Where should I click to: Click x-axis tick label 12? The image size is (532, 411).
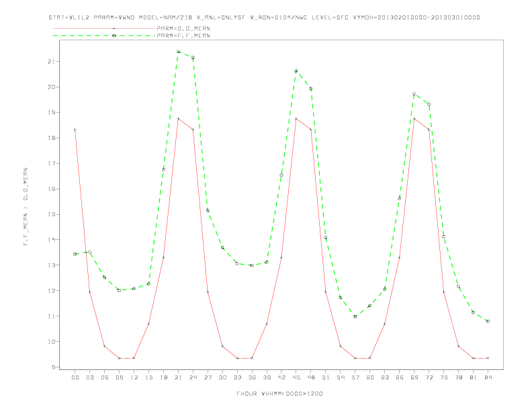pyautogui.click(x=134, y=377)
